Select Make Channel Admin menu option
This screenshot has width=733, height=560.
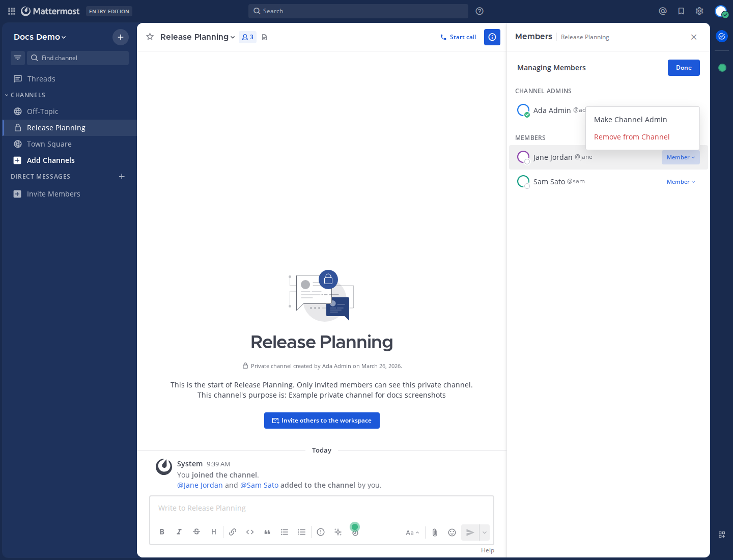630,120
